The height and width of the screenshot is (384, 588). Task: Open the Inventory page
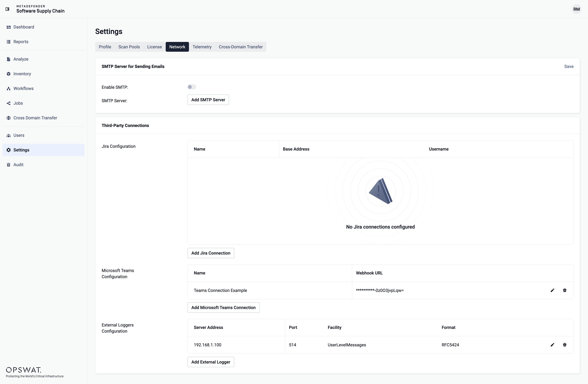(43, 74)
